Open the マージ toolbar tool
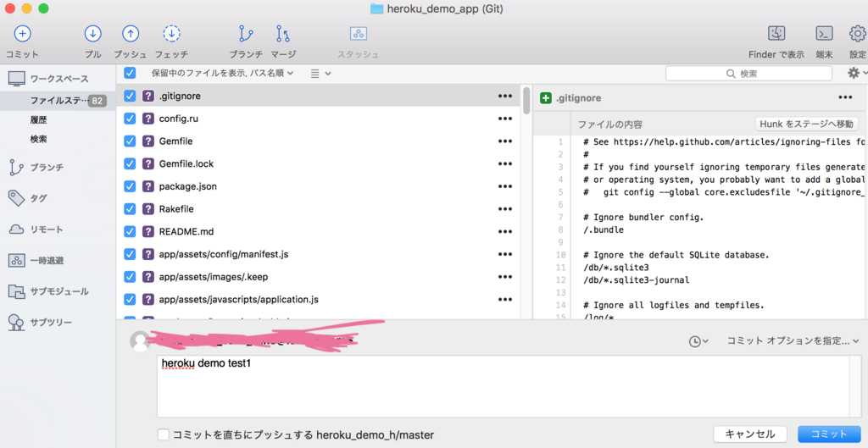The image size is (868, 448). [283, 34]
